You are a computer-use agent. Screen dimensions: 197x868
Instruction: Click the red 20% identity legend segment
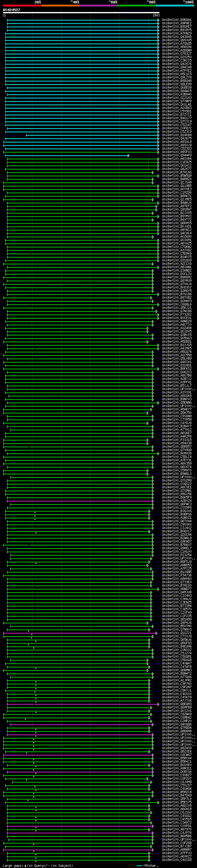coord(22,6)
